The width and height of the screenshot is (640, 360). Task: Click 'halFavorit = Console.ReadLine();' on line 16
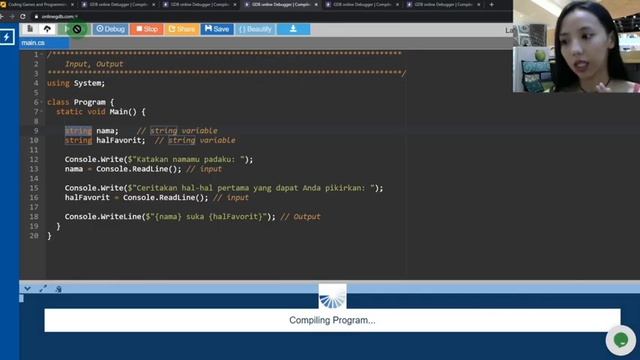[136, 197]
